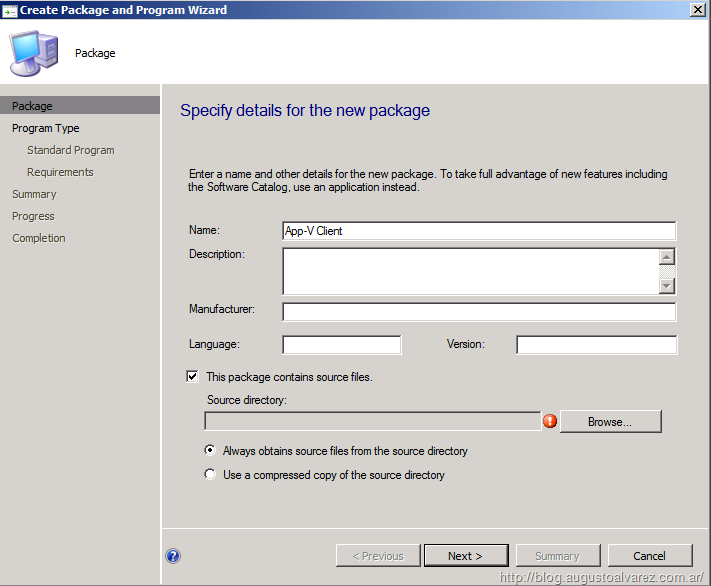Focus the Manufacturer input field
This screenshot has width=711, height=586.
click(478, 311)
